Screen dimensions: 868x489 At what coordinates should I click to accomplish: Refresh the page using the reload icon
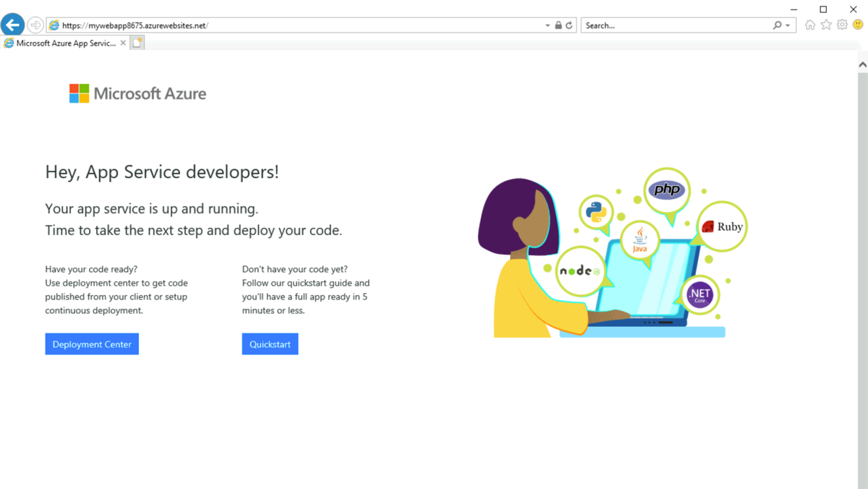[569, 24]
